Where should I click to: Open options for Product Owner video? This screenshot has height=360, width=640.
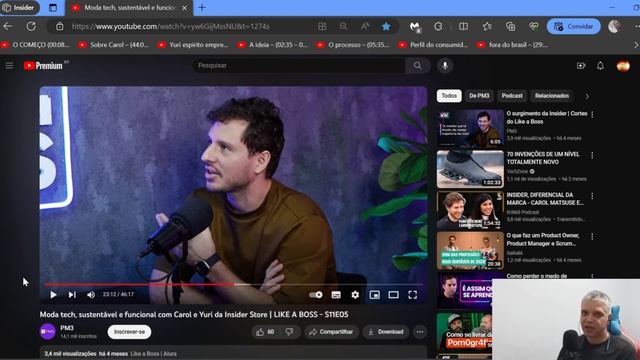tap(592, 237)
